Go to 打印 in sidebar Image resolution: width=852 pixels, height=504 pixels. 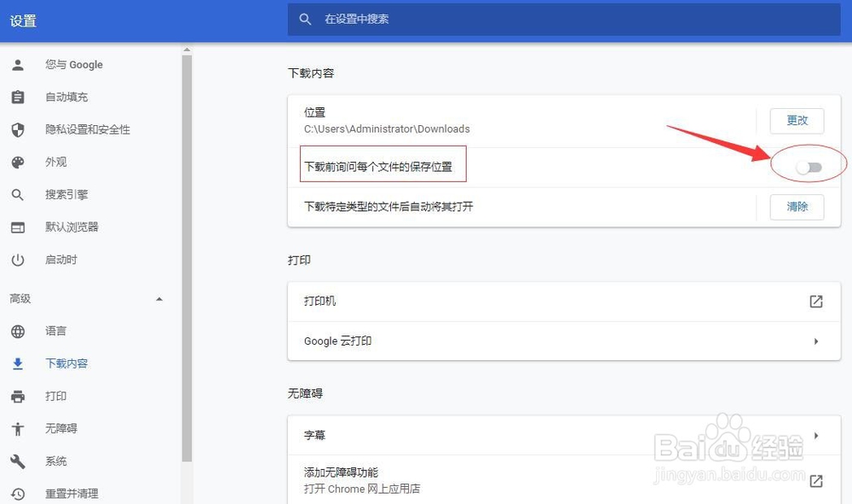coord(55,396)
